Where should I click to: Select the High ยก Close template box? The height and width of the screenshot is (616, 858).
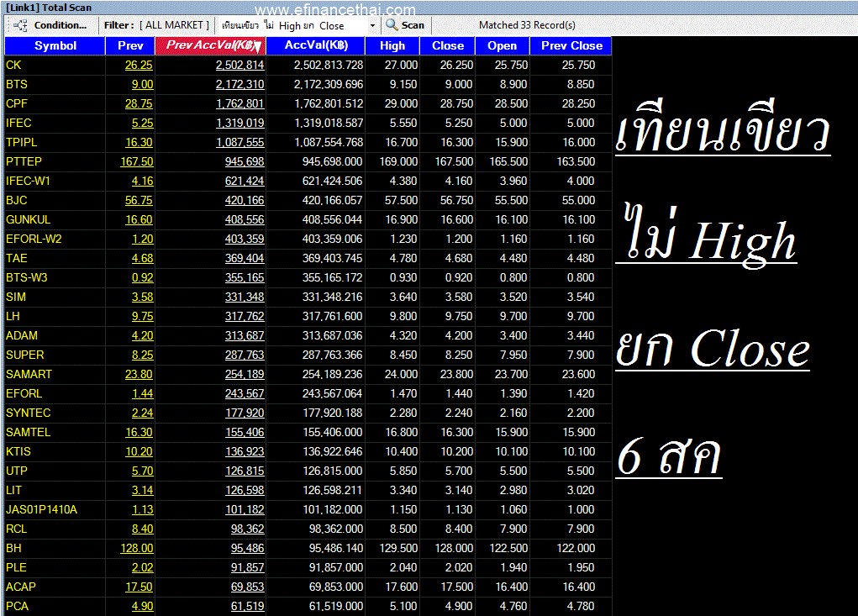click(x=299, y=26)
